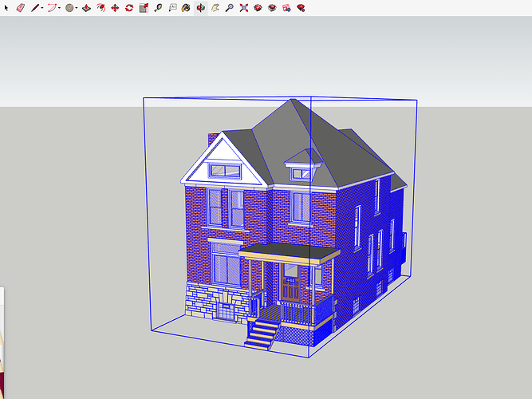Open the Extension Manager
Screen dimensions: 532x399
[x=301, y=8]
